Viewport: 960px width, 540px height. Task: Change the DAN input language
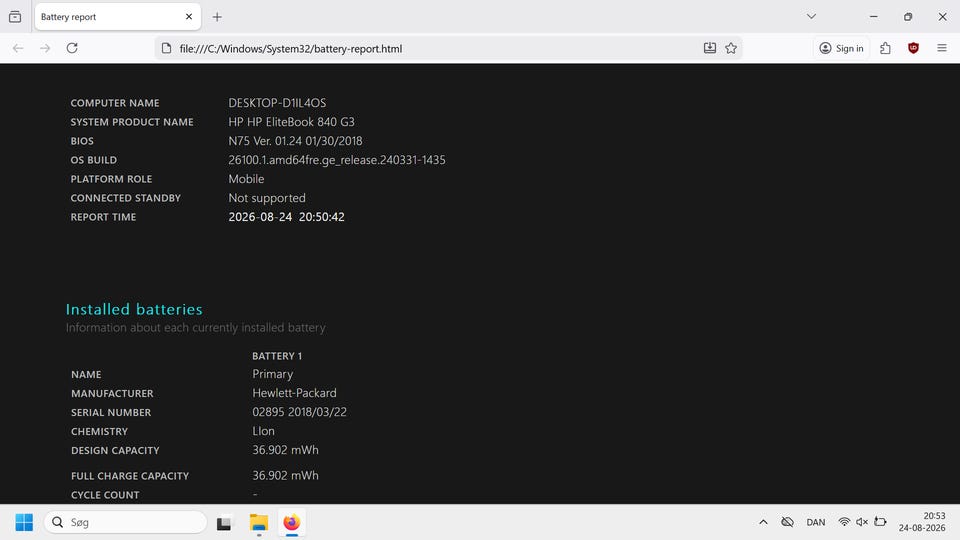(816, 522)
